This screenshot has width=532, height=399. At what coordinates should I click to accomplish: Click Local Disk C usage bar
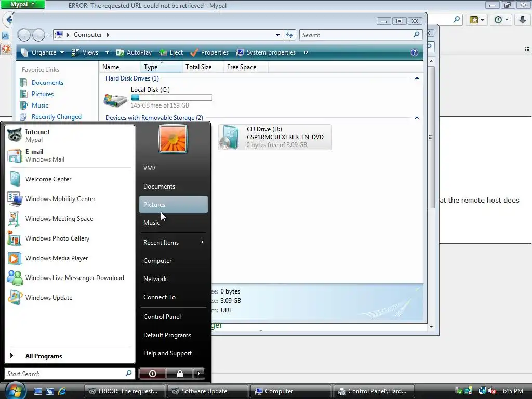[171, 98]
